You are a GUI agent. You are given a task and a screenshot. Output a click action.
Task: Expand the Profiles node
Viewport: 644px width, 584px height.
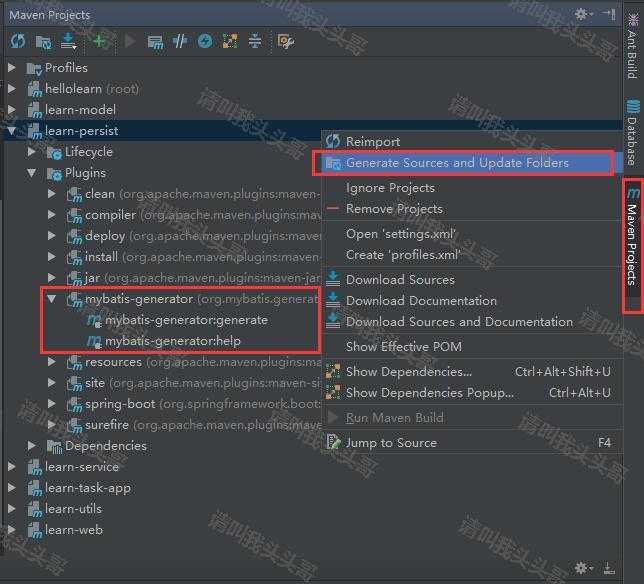coord(12,67)
